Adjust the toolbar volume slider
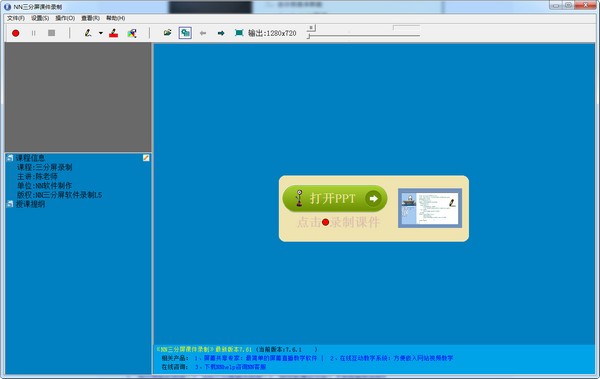Screen dimensions: 600x379 [363, 32]
